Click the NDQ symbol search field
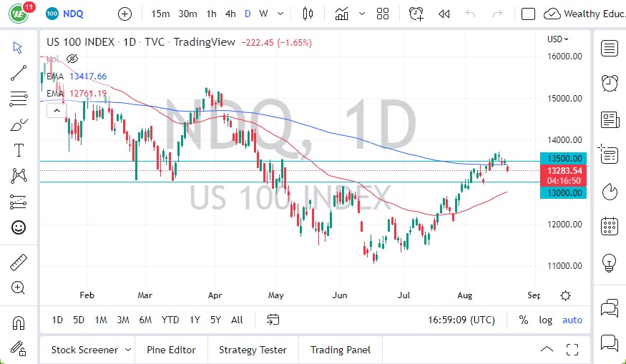 (x=73, y=14)
